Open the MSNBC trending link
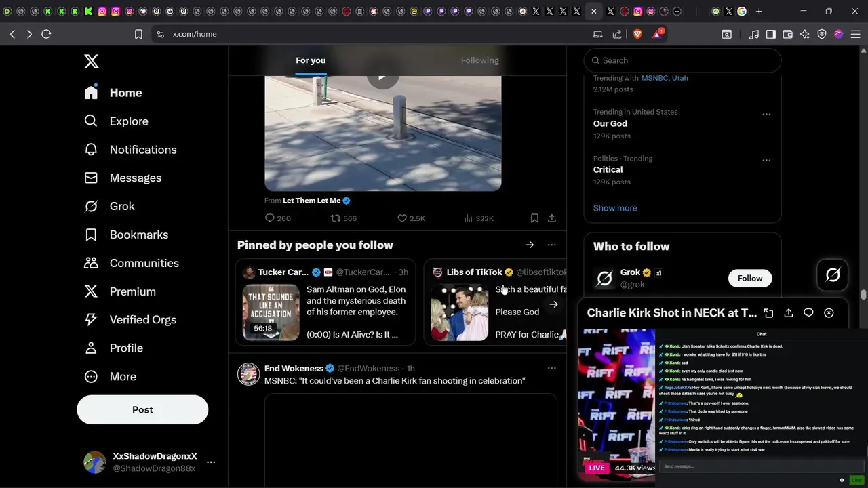Screen dimensions: 868x488 pyautogui.click(x=654, y=78)
